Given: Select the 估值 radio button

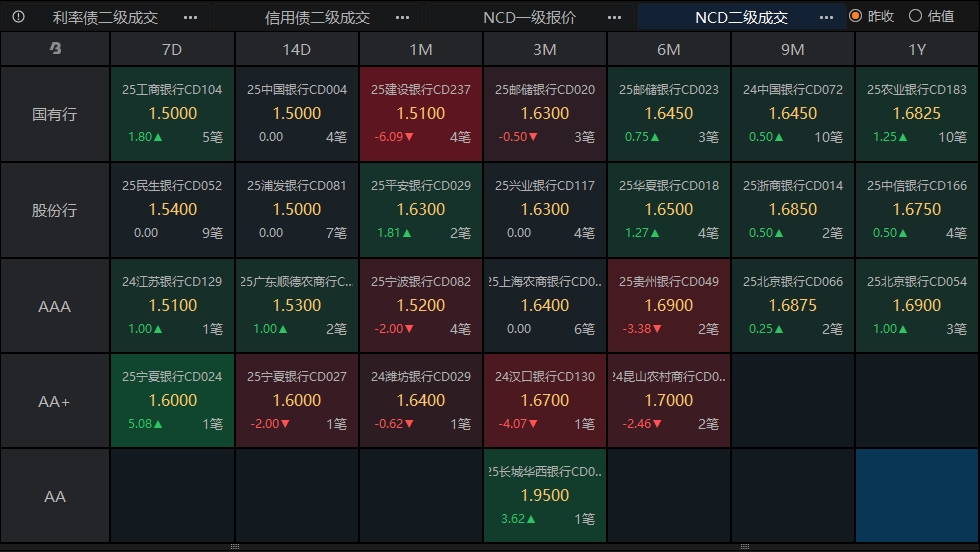Looking at the screenshot, I should click(x=915, y=16).
